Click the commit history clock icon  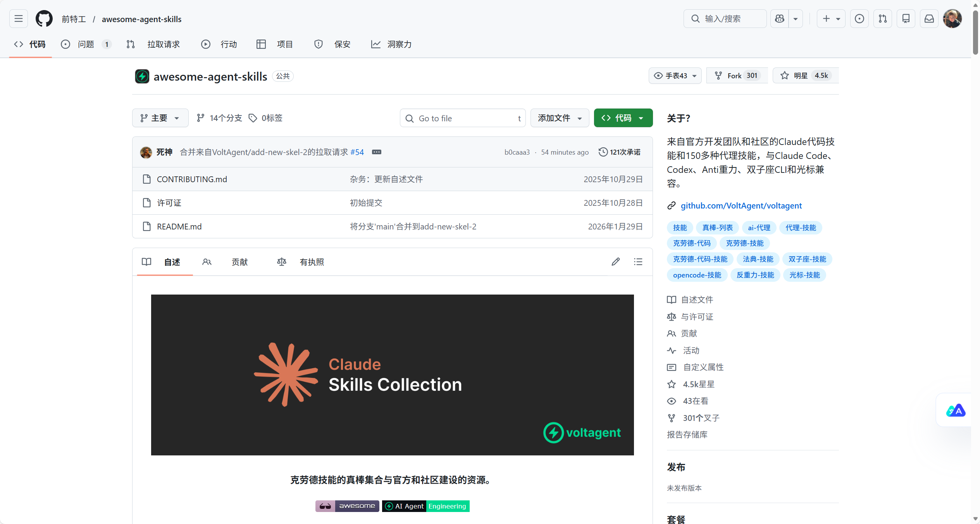point(603,152)
